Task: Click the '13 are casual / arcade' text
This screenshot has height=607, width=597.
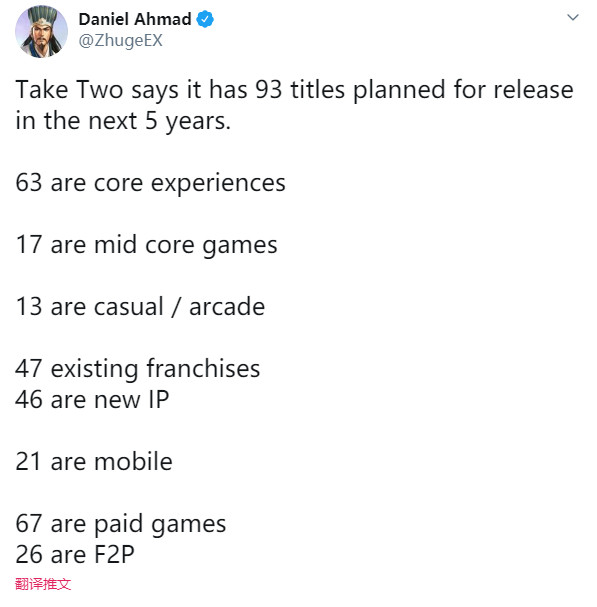Action: (140, 307)
